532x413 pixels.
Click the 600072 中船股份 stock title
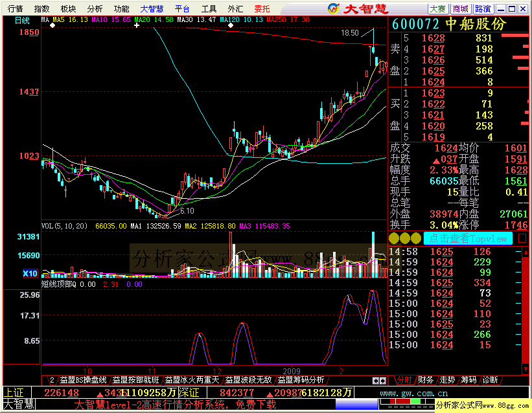point(449,24)
